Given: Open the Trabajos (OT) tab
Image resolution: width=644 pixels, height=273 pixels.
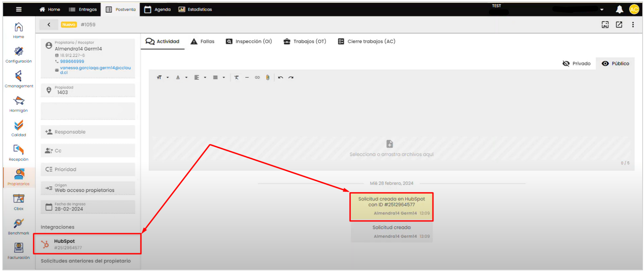Looking at the screenshot, I should [305, 41].
